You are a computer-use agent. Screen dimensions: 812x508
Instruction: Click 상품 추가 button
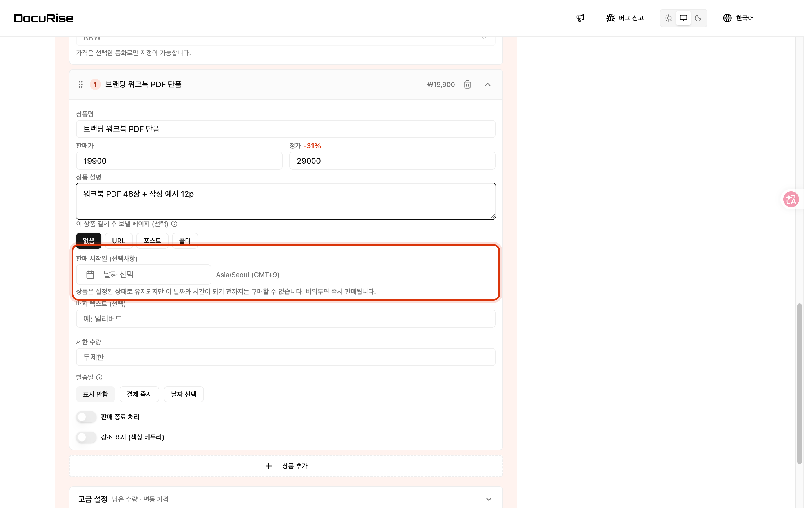click(x=286, y=466)
